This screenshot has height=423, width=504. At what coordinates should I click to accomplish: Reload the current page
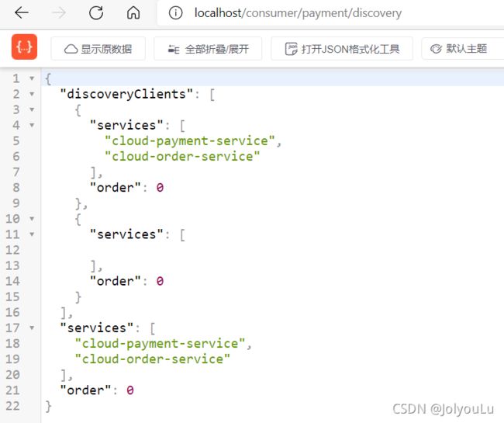(x=96, y=13)
